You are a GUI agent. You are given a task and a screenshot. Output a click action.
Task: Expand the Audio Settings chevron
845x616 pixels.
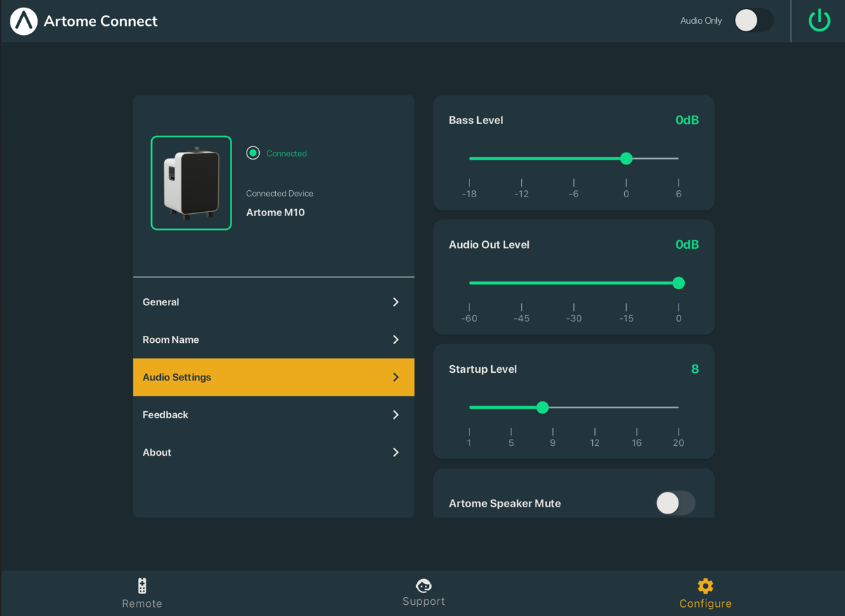coord(396,377)
